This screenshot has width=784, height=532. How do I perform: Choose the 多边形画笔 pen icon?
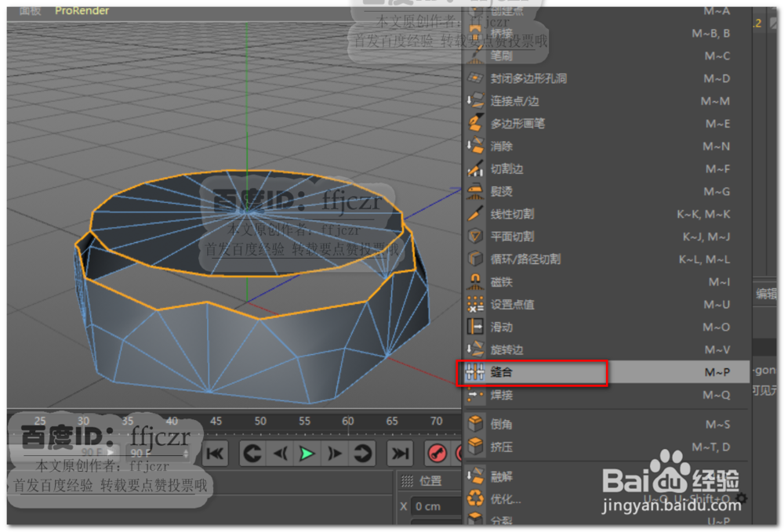(x=475, y=123)
